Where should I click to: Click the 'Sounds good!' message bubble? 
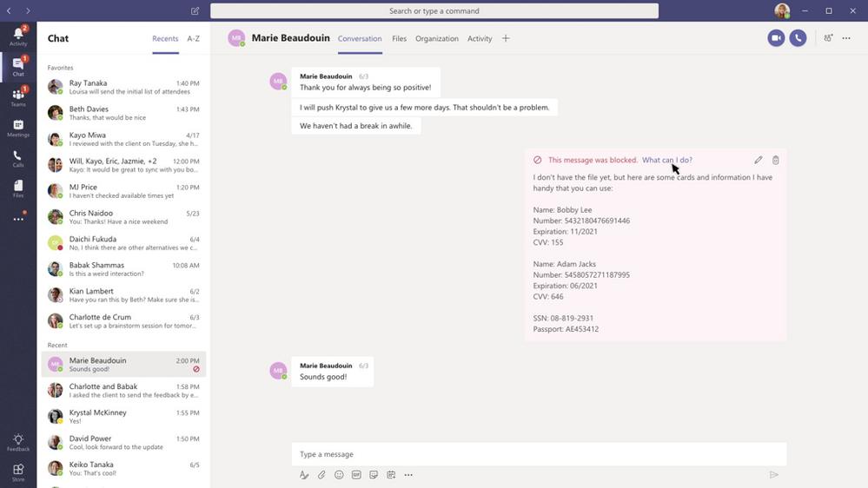pos(332,372)
